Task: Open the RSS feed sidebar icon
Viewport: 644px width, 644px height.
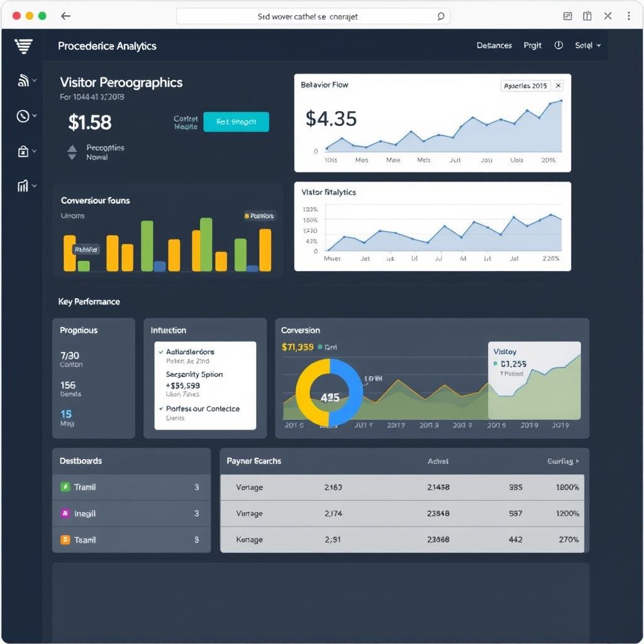Action: (x=23, y=80)
